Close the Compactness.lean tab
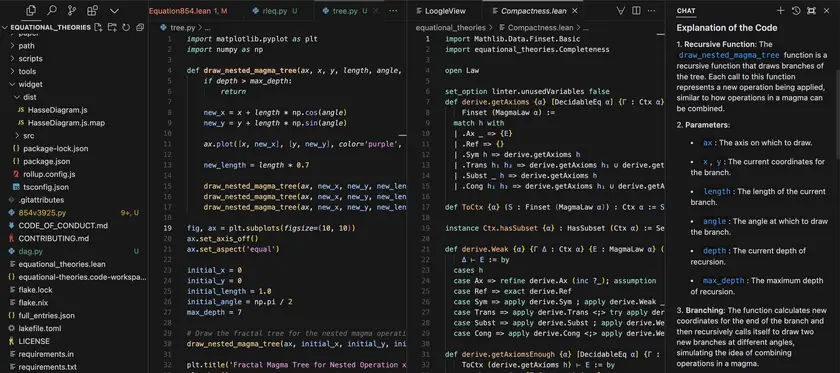The image size is (840, 373). tap(575, 11)
